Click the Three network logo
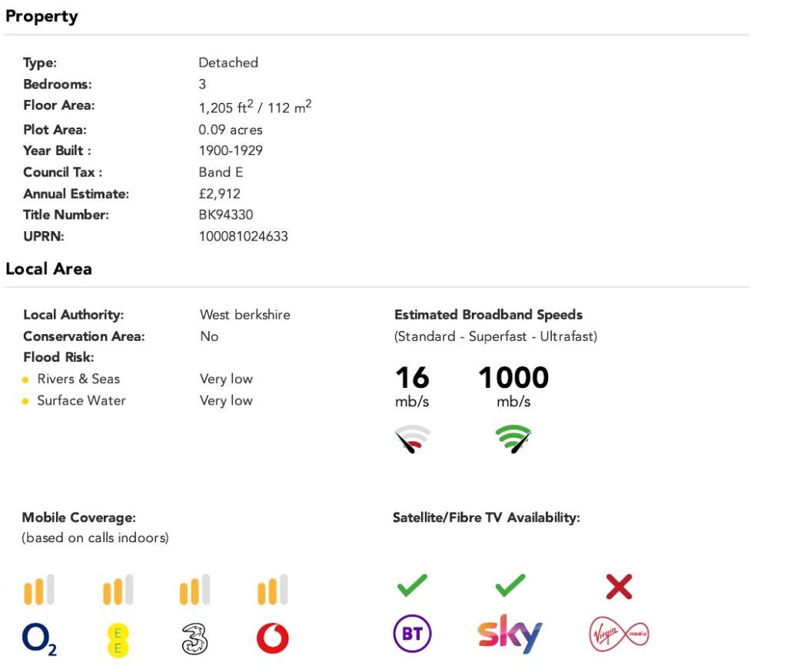 click(x=194, y=639)
